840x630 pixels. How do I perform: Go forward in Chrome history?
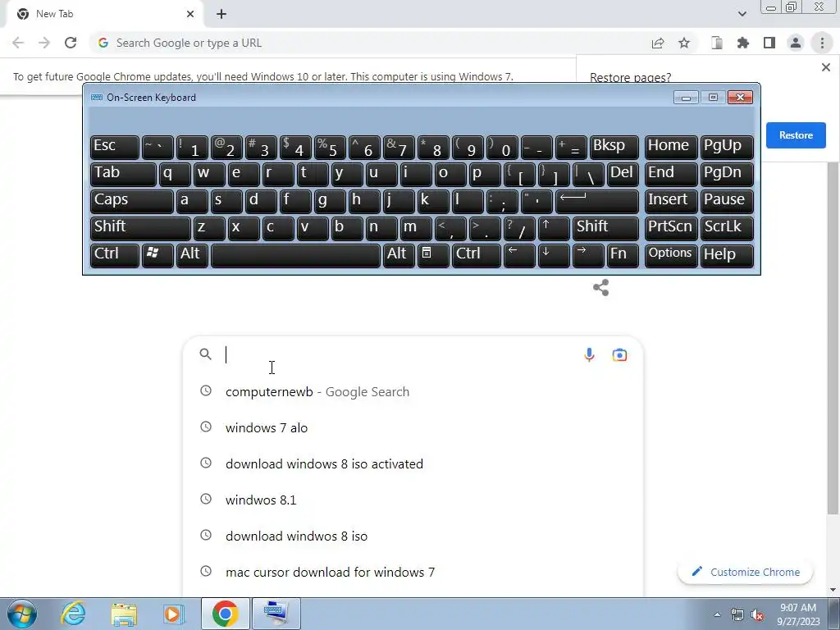[x=44, y=43]
